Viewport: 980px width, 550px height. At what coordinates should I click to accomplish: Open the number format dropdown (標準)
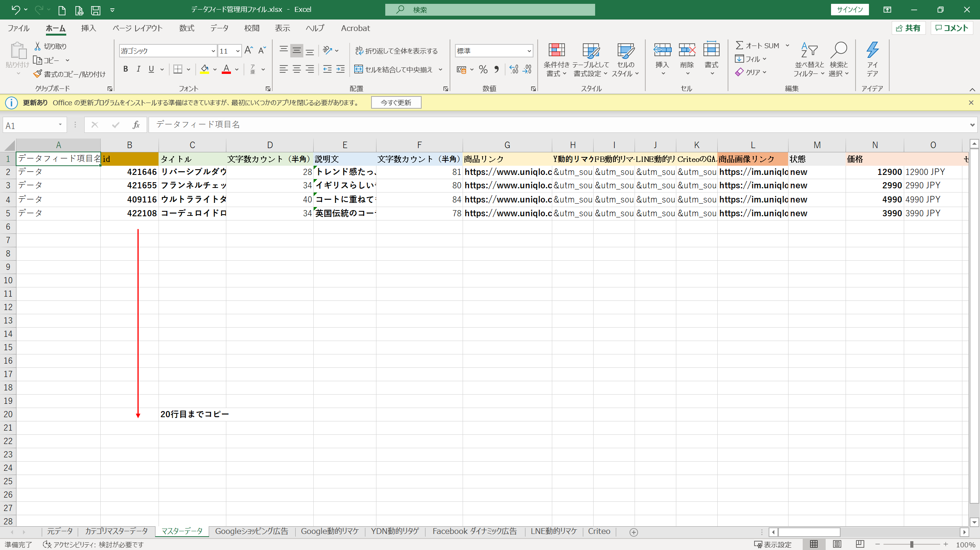529,51
